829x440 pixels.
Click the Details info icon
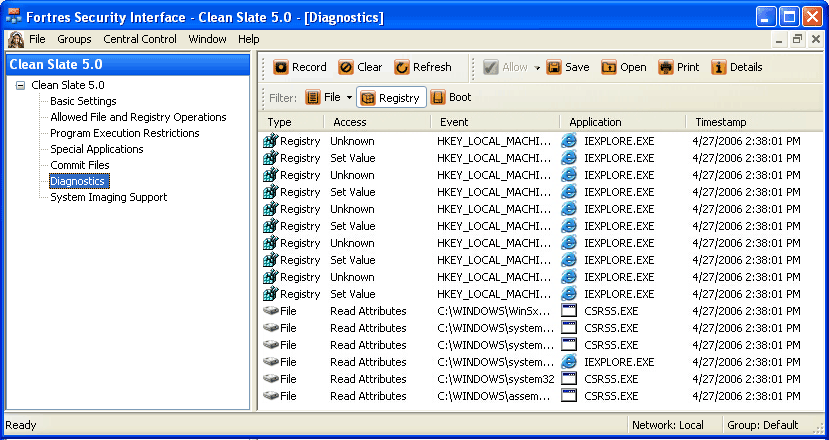pos(719,67)
